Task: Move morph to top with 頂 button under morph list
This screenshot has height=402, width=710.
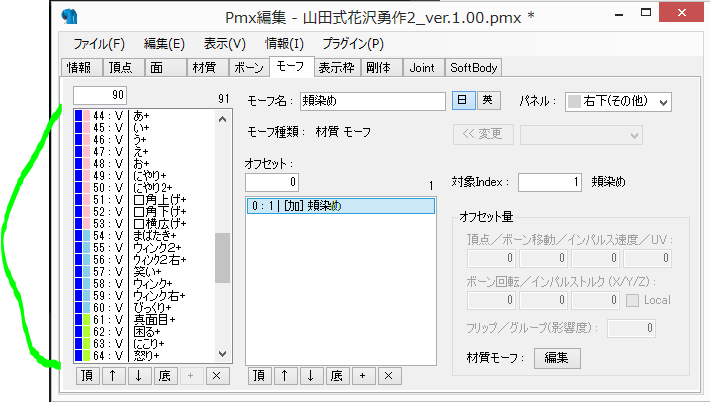Action: [x=87, y=376]
